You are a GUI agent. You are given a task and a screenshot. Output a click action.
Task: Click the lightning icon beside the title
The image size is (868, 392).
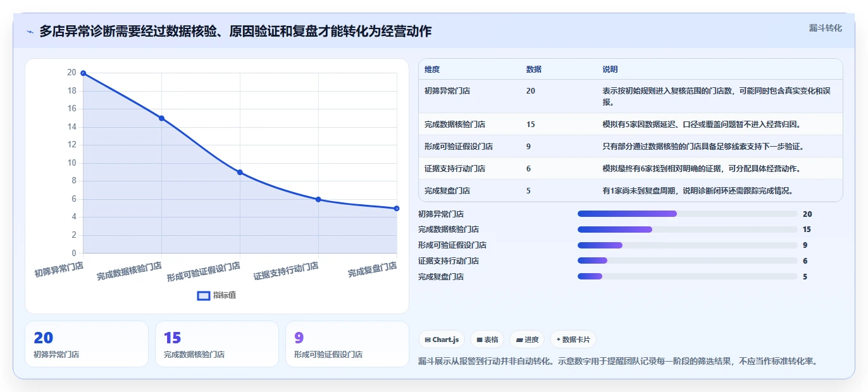30,32
